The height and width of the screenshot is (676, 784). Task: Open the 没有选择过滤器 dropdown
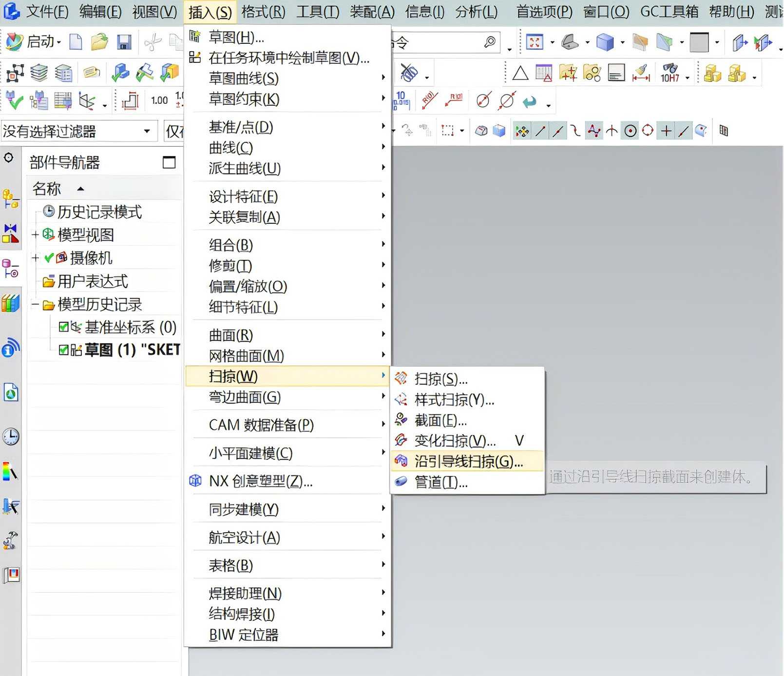coord(146,131)
